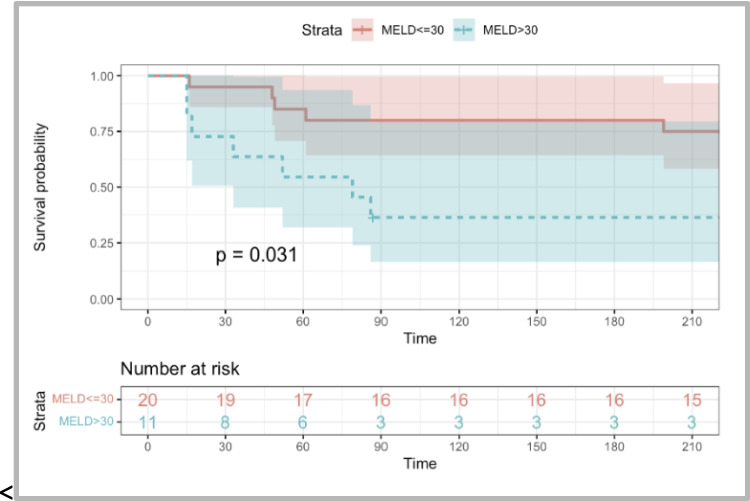Click risk table value 11 for MELD>30

[x=148, y=421]
